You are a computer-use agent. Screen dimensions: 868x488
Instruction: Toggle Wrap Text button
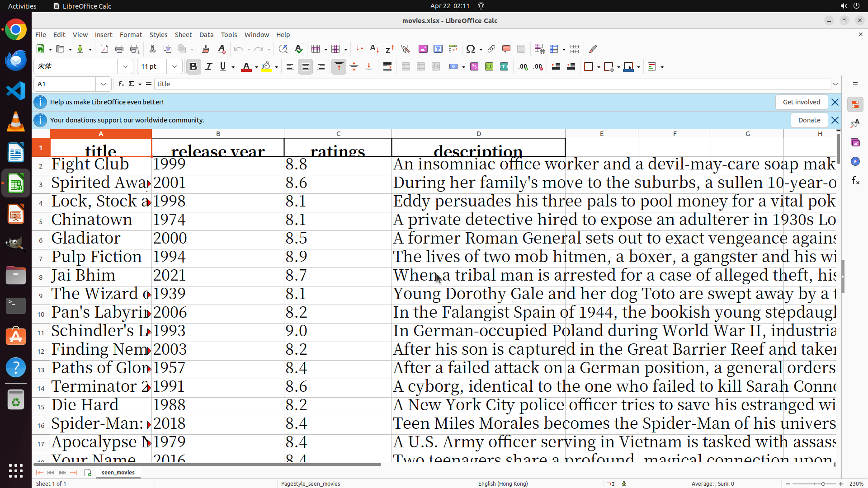point(387,67)
